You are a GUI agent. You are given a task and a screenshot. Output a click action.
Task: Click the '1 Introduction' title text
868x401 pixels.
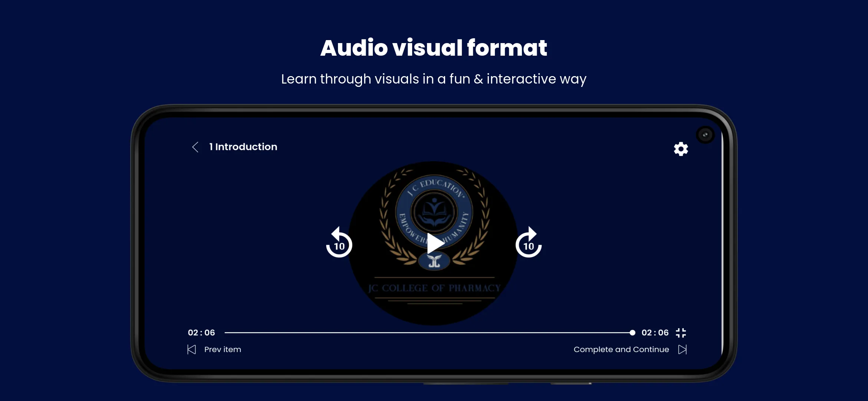(x=243, y=147)
